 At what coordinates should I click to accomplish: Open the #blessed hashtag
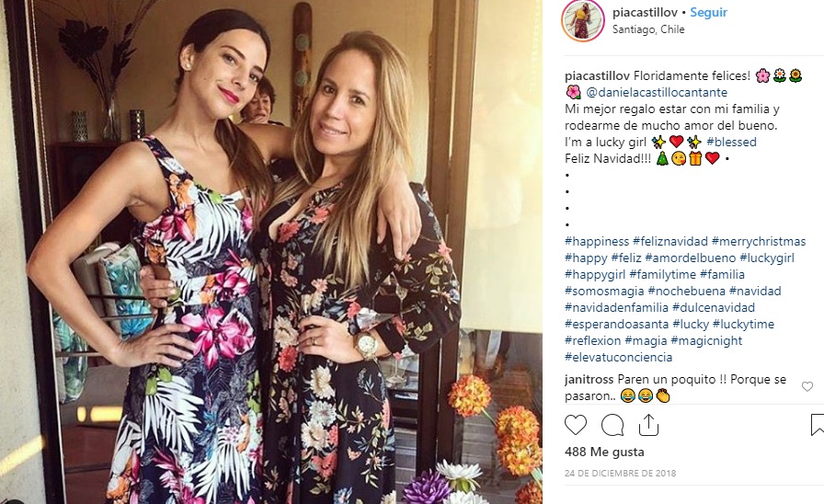coord(731,142)
